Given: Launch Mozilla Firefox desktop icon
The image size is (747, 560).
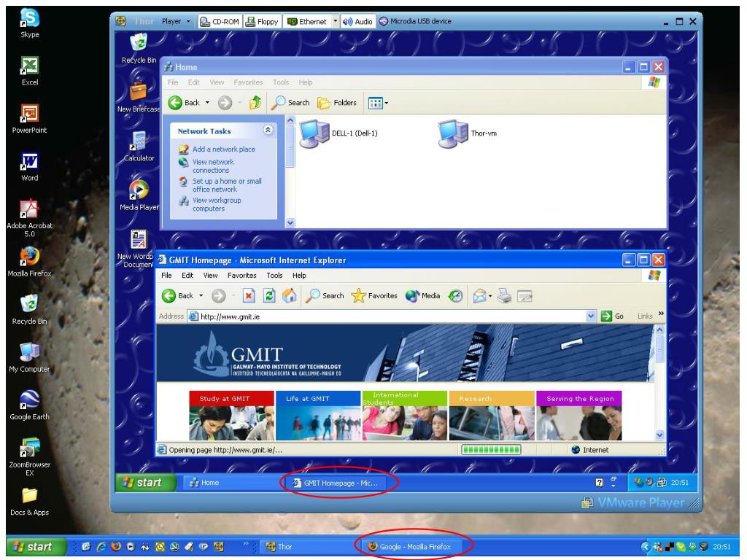Looking at the screenshot, I should click(x=29, y=262).
